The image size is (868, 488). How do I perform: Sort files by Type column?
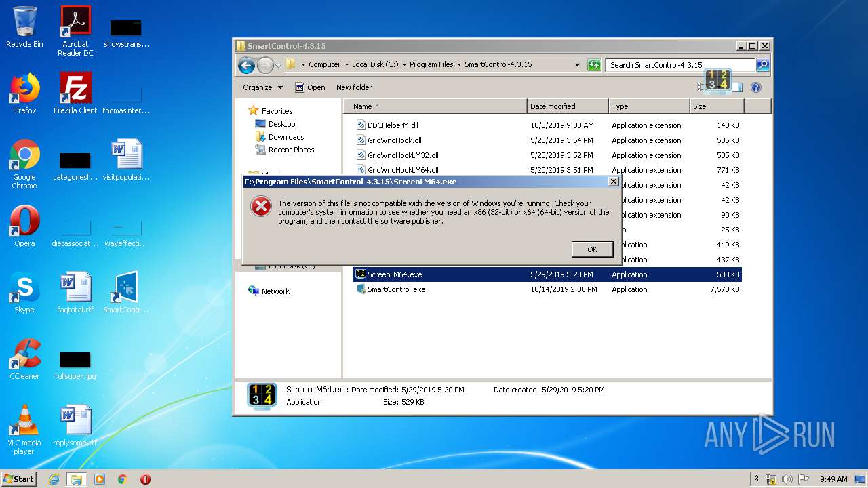click(x=649, y=106)
